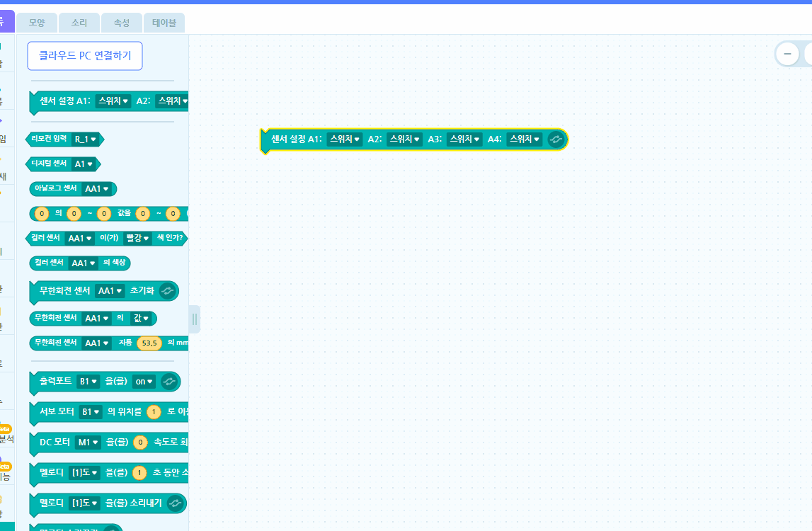Open the AA1 dropdown in 무한회전 센서 초기화 block
The image size is (812, 531).
click(110, 290)
